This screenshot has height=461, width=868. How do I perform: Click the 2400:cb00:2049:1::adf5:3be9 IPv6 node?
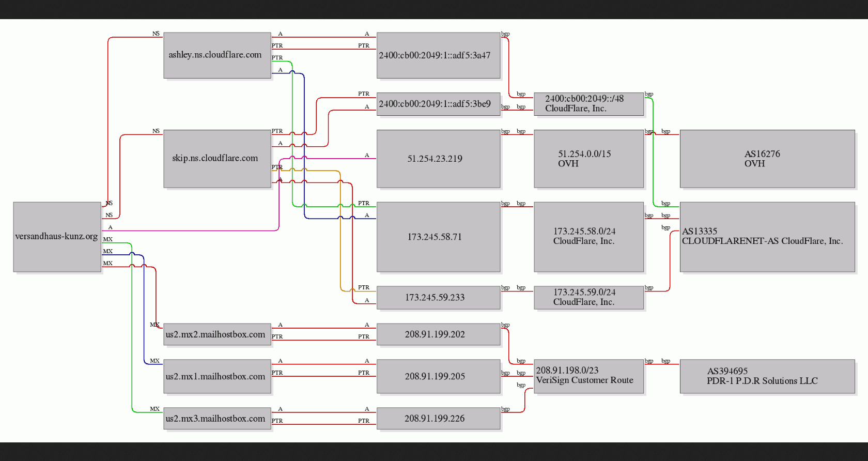click(x=438, y=104)
